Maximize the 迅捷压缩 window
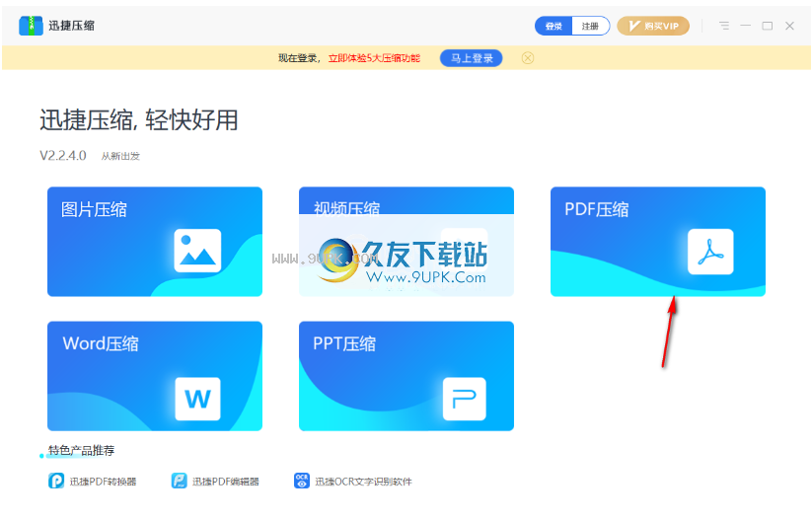The image size is (812, 522). tap(768, 26)
